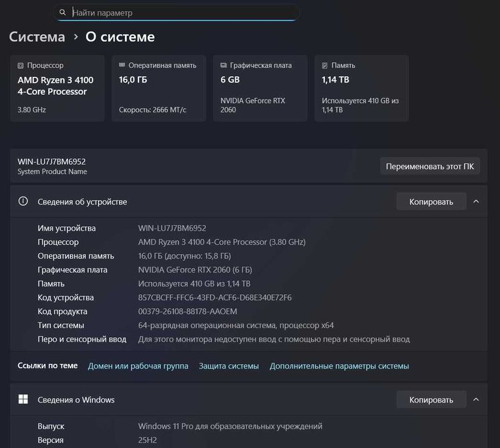This screenshot has height=448, width=500.
Task: Click the 'Код устройства' label
Action: (65, 297)
